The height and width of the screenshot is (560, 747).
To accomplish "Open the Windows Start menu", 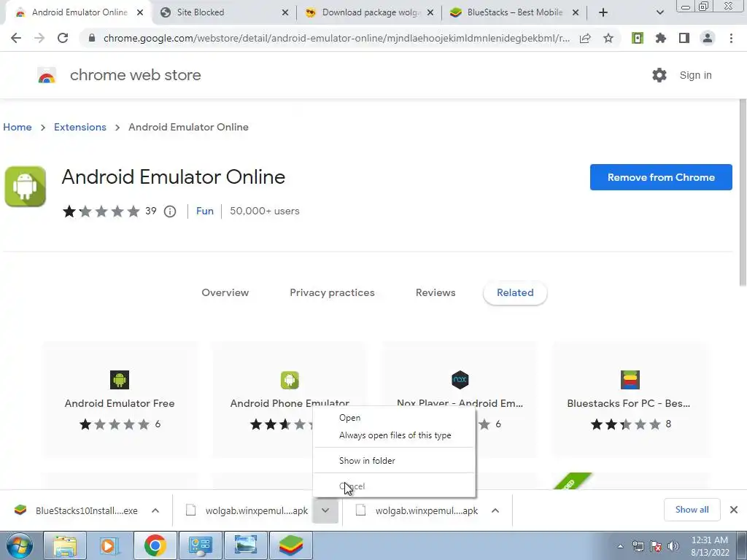I will click(x=19, y=545).
